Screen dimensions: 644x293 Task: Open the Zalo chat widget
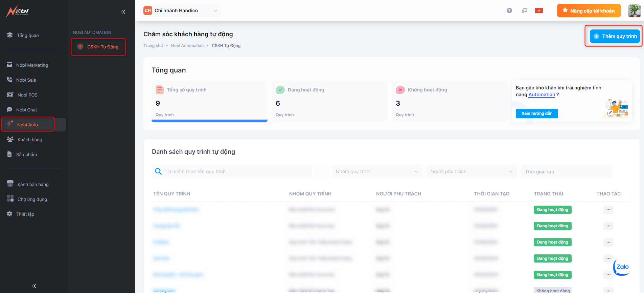(x=622, y=267)
